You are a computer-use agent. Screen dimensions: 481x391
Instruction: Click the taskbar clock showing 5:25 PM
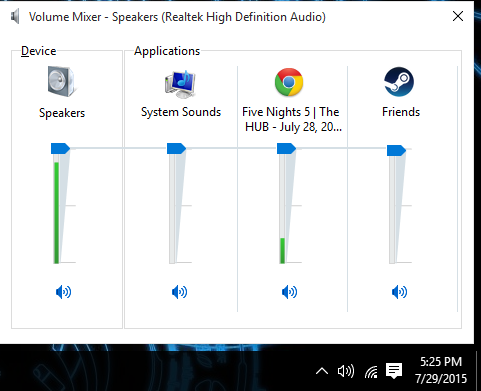pyautogui.click(x=441, y=370)
